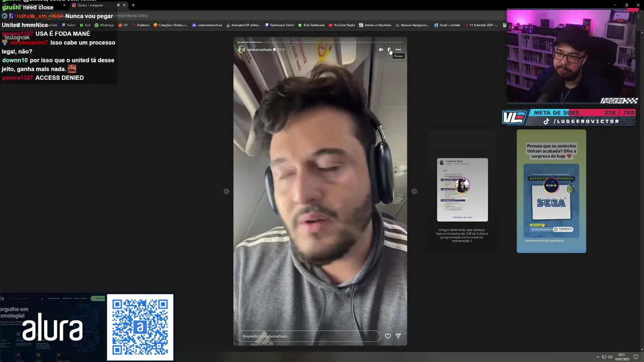Open the next story thumbnail about maratona de LIVE
644x362 pixels.
click(x=462, y=190)
